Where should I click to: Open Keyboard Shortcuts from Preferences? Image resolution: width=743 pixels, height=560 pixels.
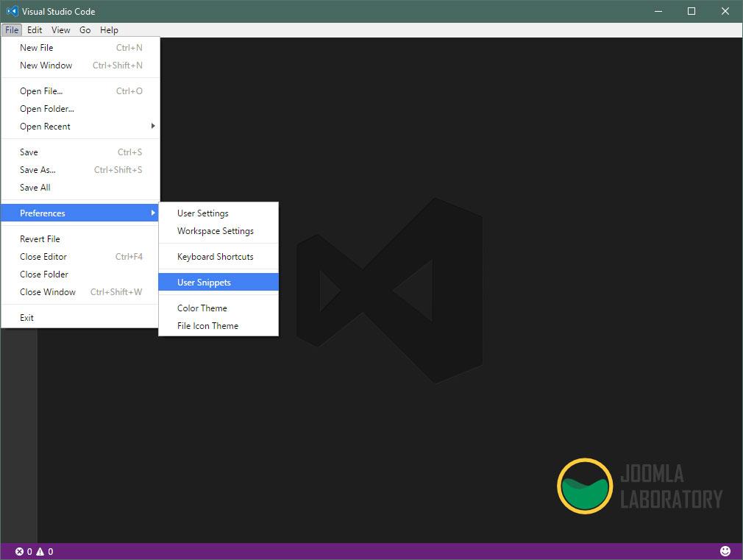click(218, 257)
